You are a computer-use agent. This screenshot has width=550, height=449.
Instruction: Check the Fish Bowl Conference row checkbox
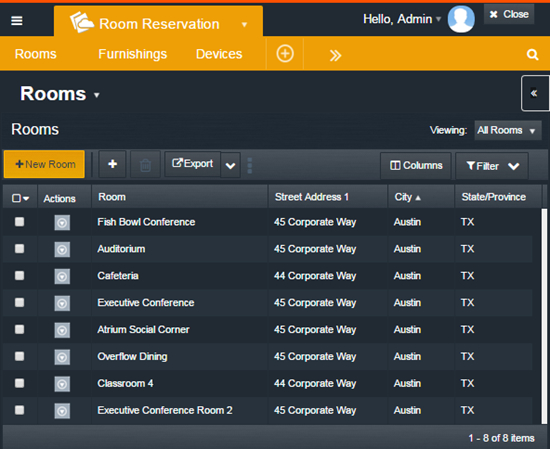19,222
